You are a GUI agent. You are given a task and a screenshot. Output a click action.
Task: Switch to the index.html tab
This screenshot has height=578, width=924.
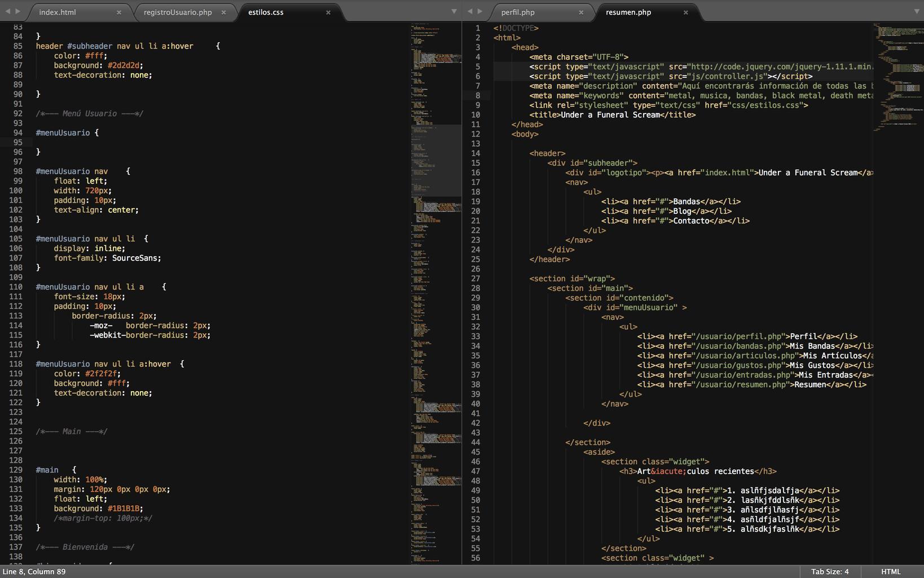(x=58, y=12)
